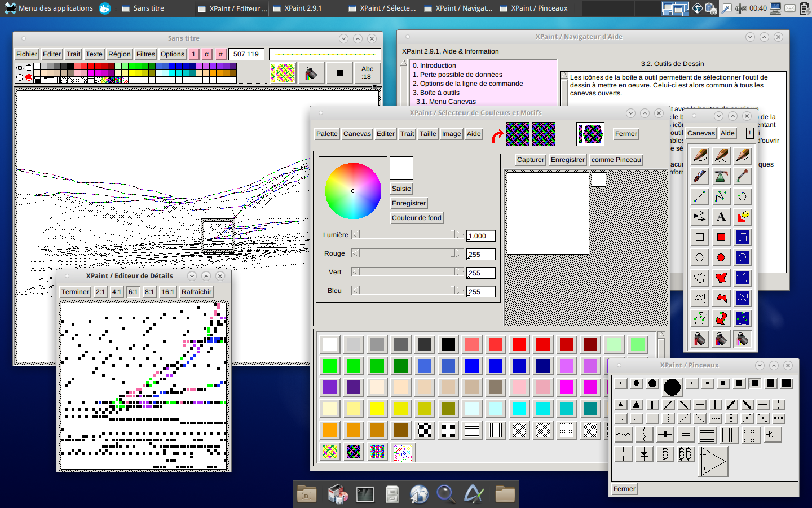This screenshot has height=508, width=812.
Task: Pick the eraser tool in toolbox
Action: pos(743,217)
